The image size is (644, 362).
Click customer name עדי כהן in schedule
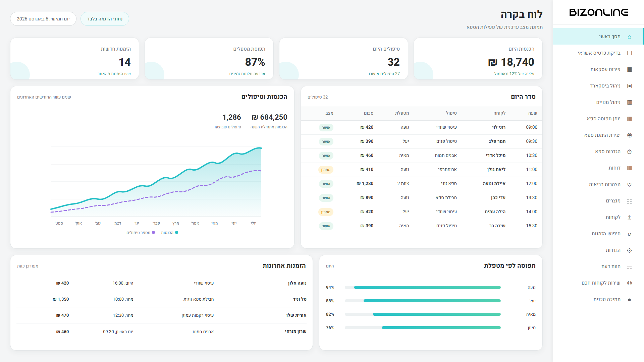(x=498, y=198)
